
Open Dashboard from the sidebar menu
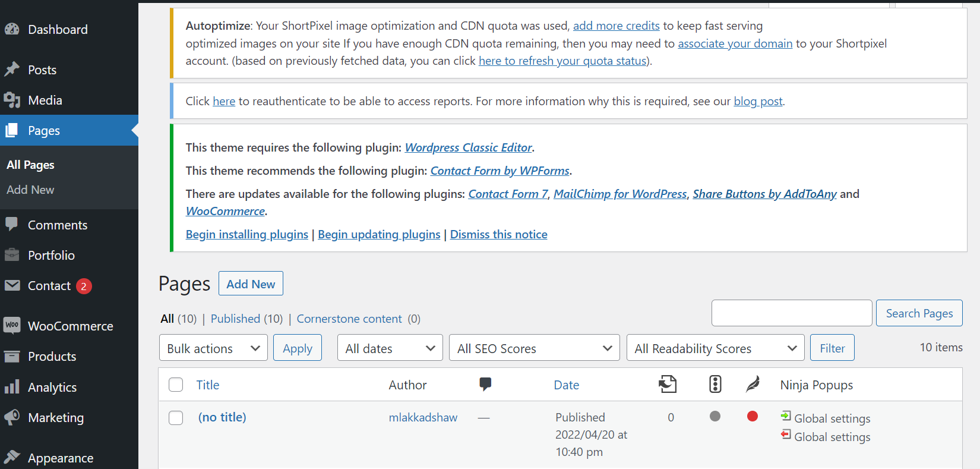pos(58,29)
